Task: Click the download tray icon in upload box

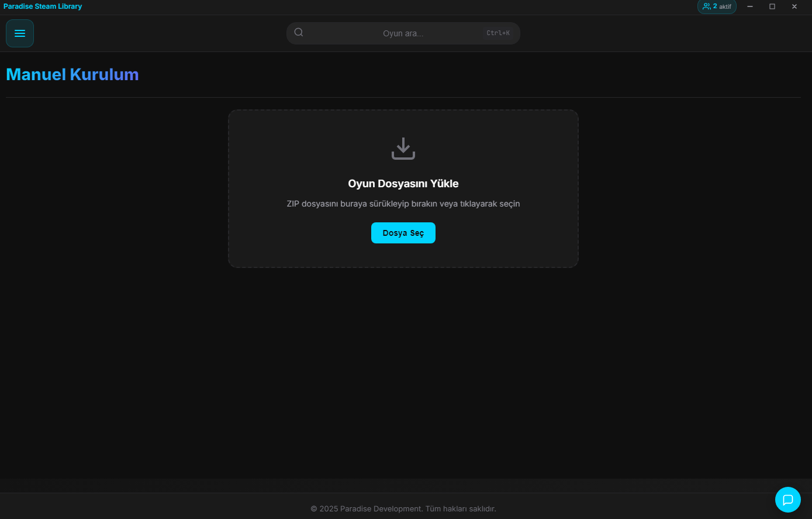Action: (403, 149)
